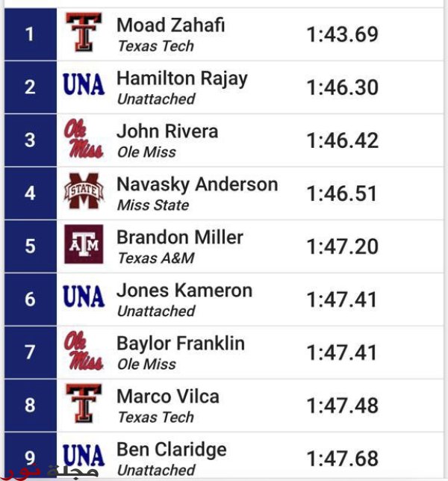Viewport: 448px width, 481px height.
Task: Click place number 4 cell
Action: coord(31,193)
